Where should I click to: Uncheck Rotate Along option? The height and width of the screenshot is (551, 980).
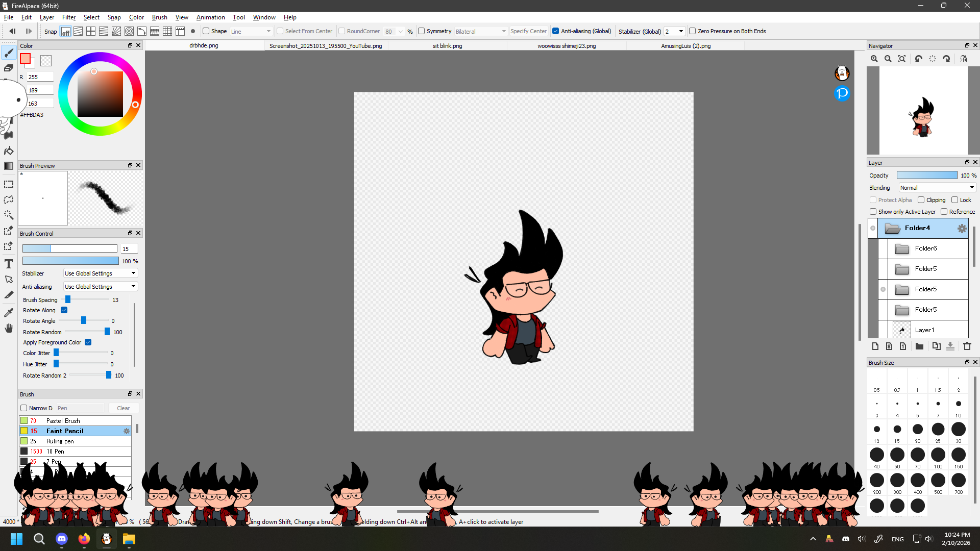click(x=64, y=310)
